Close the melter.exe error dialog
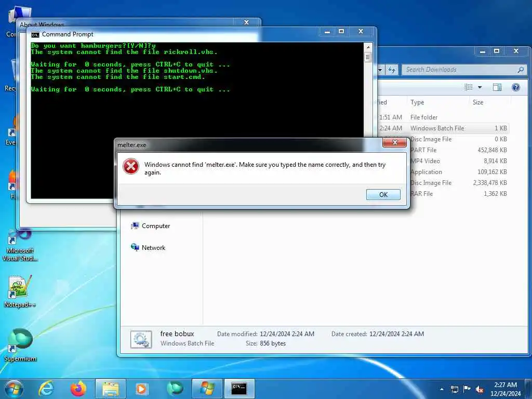Viewport: 532px width, 399px height. (x=394, y=142)
